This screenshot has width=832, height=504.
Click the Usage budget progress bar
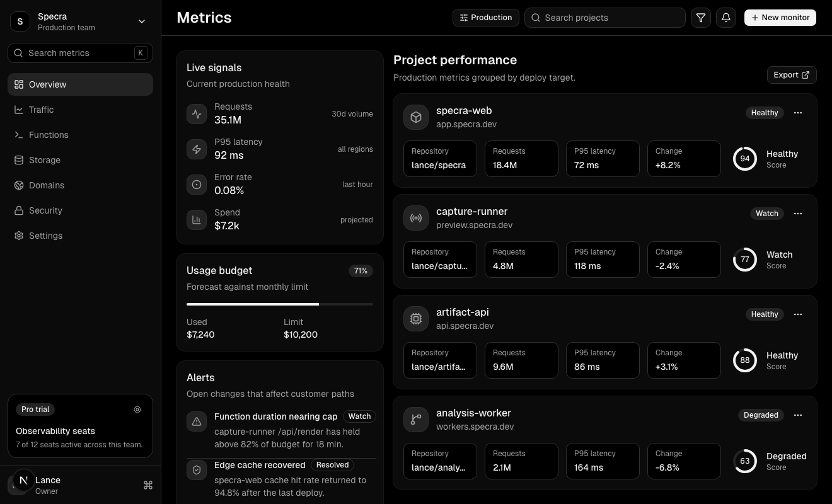coord(279,304)
